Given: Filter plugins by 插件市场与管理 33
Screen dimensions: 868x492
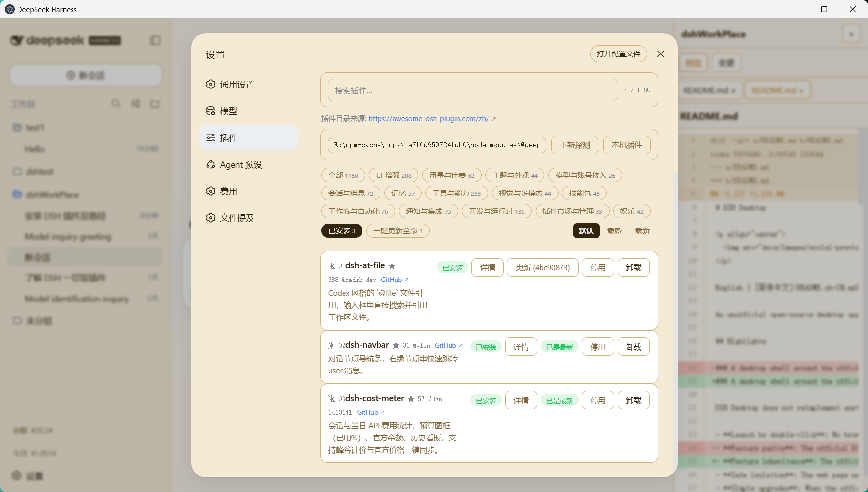Looking at the screenshot, I should click(572, 211).
